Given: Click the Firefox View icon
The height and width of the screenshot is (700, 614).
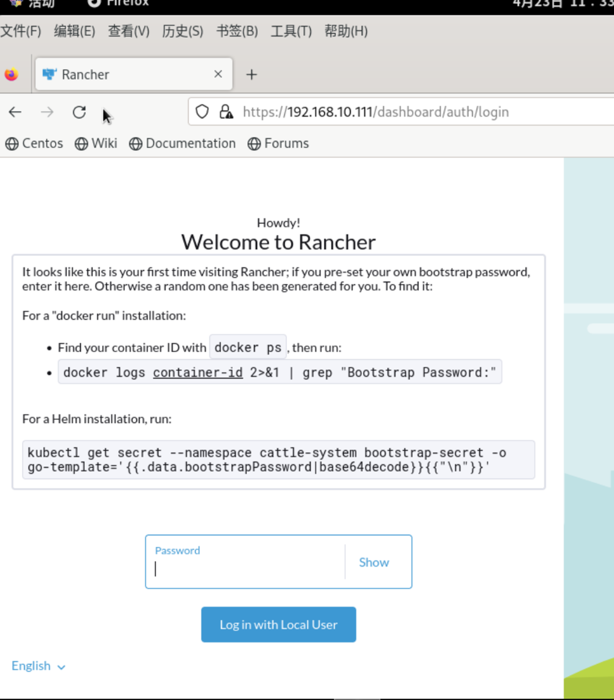Looking at the screenshot, I should point(12,74).
